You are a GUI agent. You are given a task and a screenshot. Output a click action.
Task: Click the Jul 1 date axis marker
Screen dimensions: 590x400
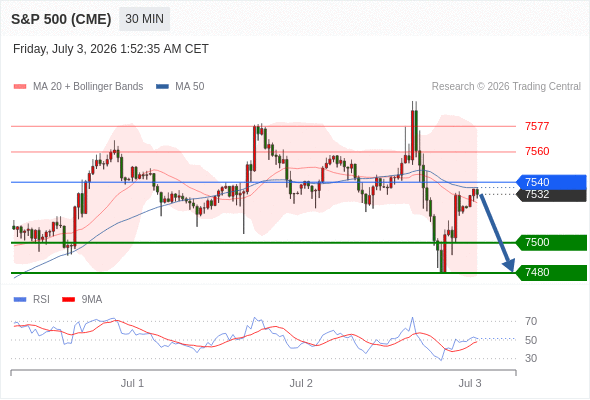132,383
